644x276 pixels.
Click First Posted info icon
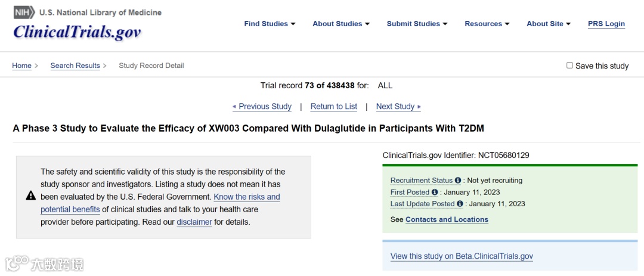pos(435,192)
